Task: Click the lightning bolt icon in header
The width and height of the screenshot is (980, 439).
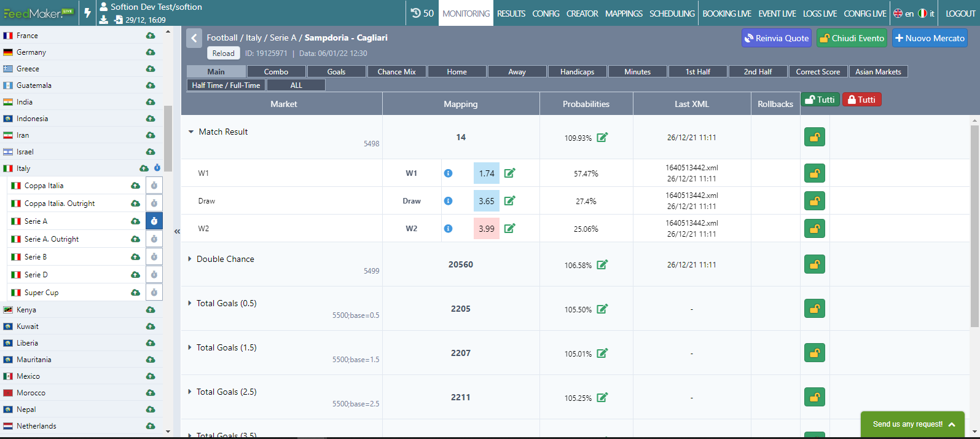Action: (x=87, y=13)
